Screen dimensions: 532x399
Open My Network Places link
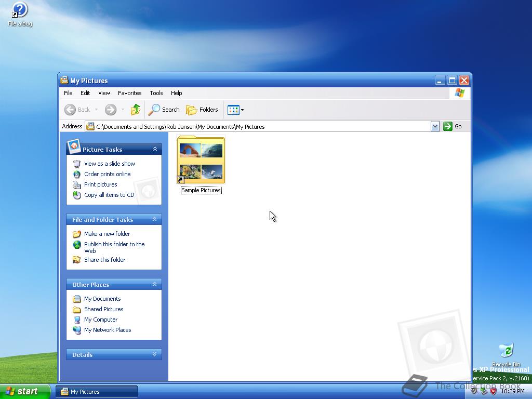[x=108, y=330]
